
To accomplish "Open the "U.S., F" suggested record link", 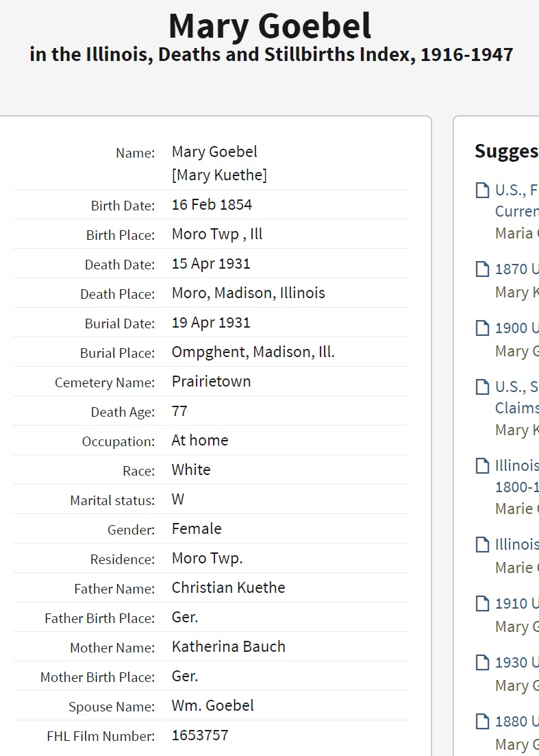I will click(516, 190).
